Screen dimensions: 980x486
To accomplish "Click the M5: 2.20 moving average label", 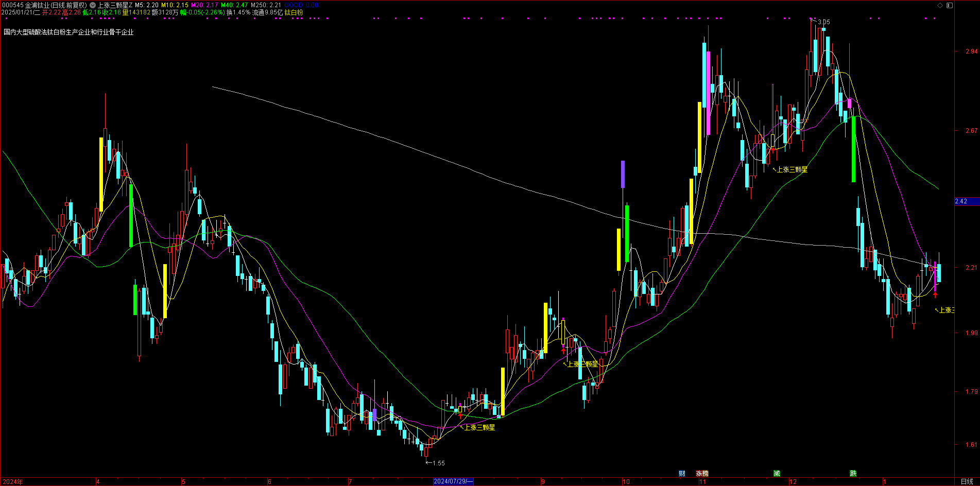I will pos(147,5).
